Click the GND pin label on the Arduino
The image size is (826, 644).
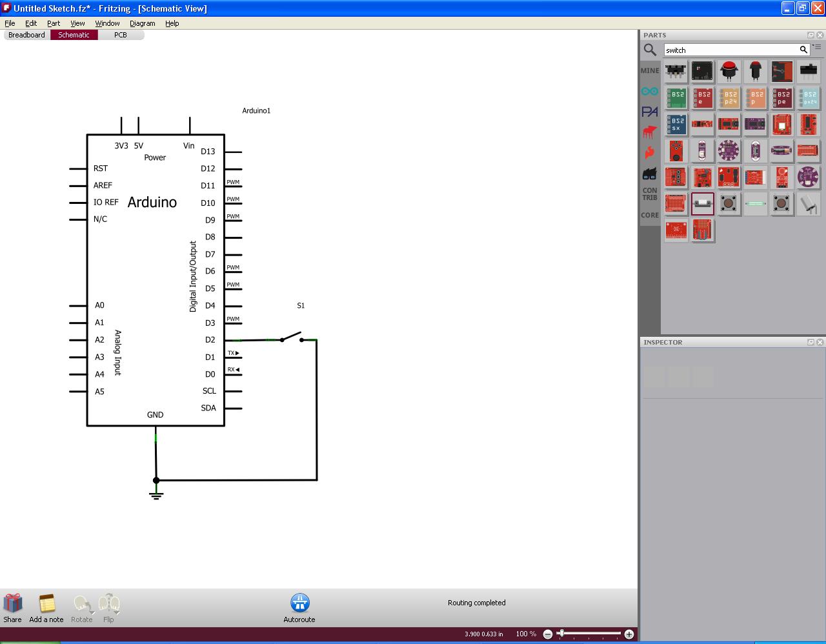(x=155, y=415)
